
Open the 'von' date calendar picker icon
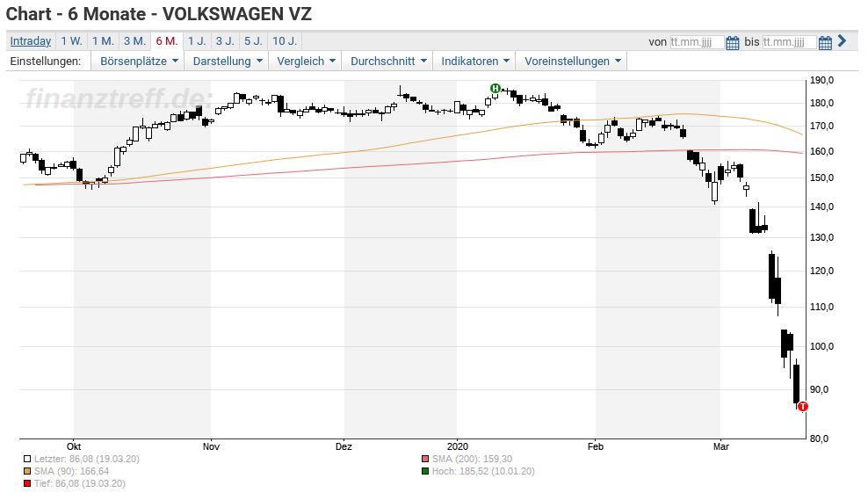pyautogui.click(x=733, y=42)
